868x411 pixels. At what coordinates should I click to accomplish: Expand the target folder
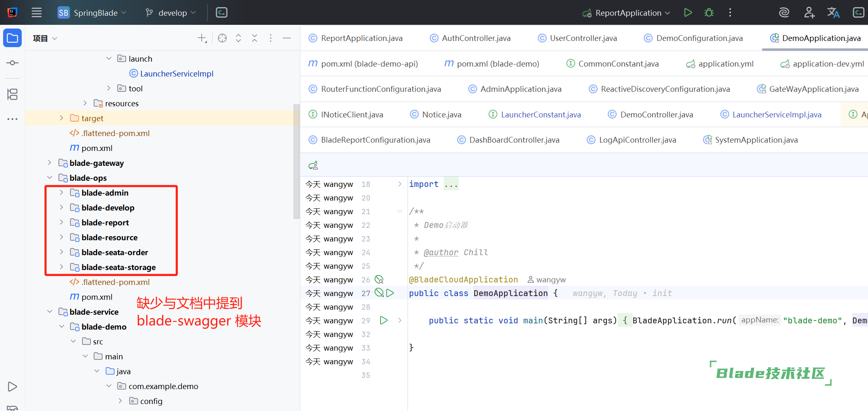pyautogui.click(x=62, y=118)
